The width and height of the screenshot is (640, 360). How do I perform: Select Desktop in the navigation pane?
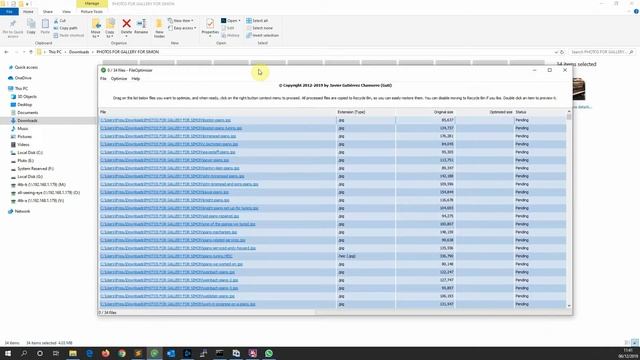(x=24, y=104)
